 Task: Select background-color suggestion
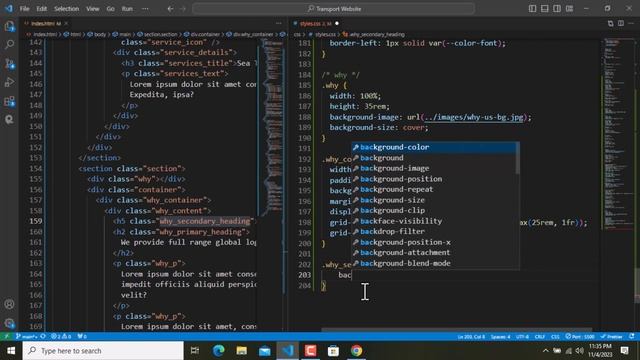click(433, 147)
